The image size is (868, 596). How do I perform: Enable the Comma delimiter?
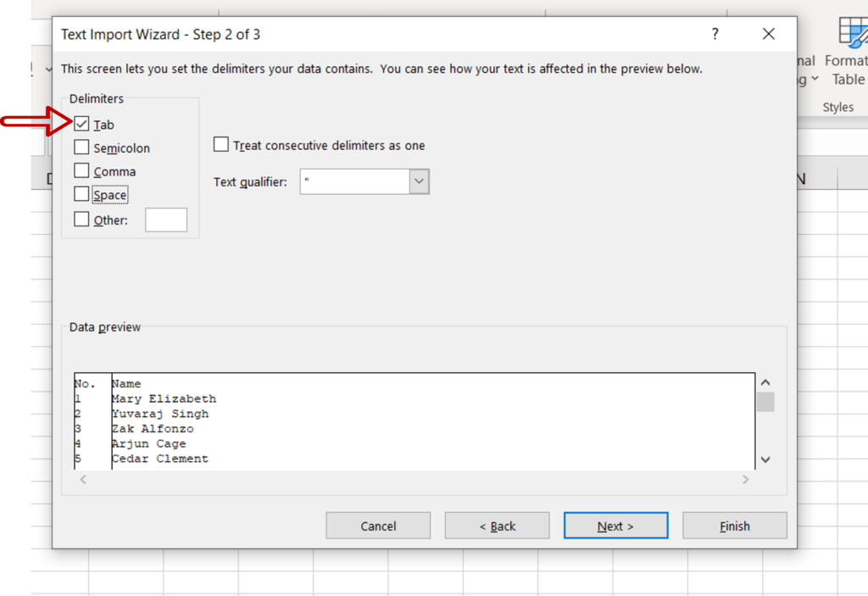coord(82,170)
